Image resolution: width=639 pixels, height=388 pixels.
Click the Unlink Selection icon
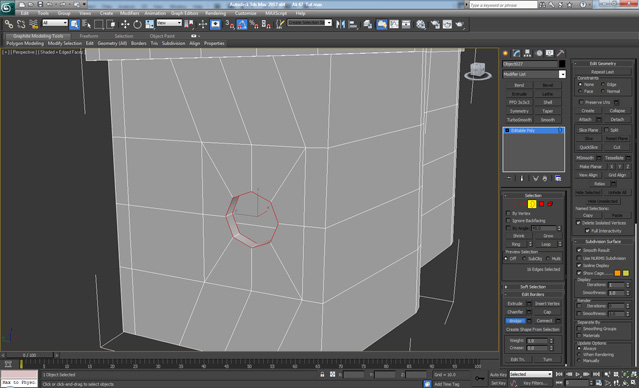click(x=21, y=24)
